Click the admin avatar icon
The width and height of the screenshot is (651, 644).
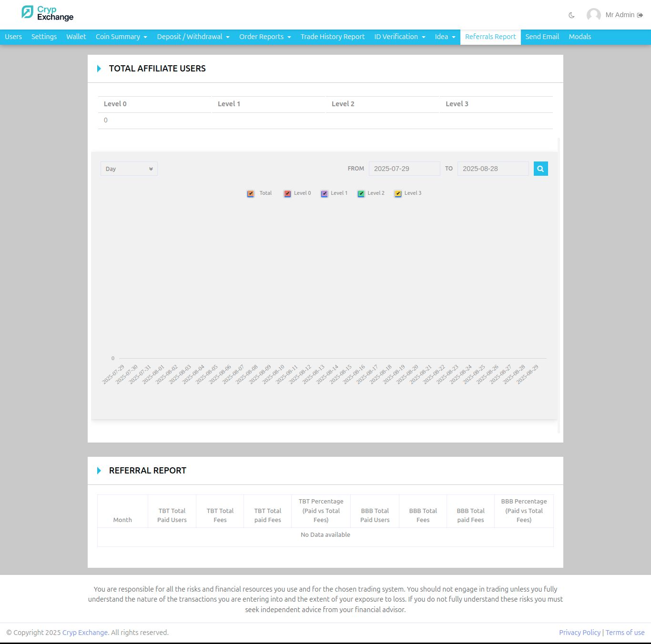(593, 15)
